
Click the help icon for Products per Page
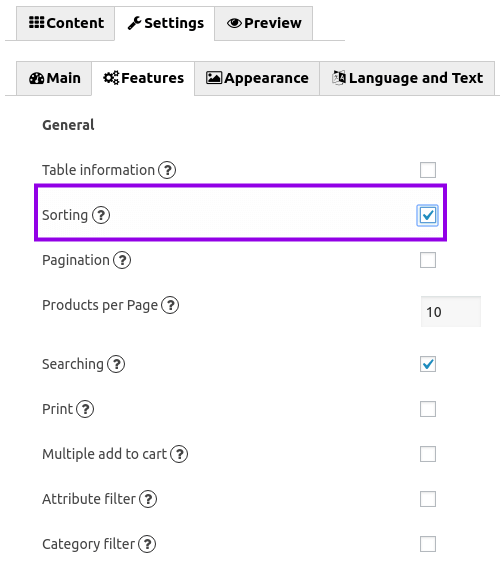coord(170,305)
